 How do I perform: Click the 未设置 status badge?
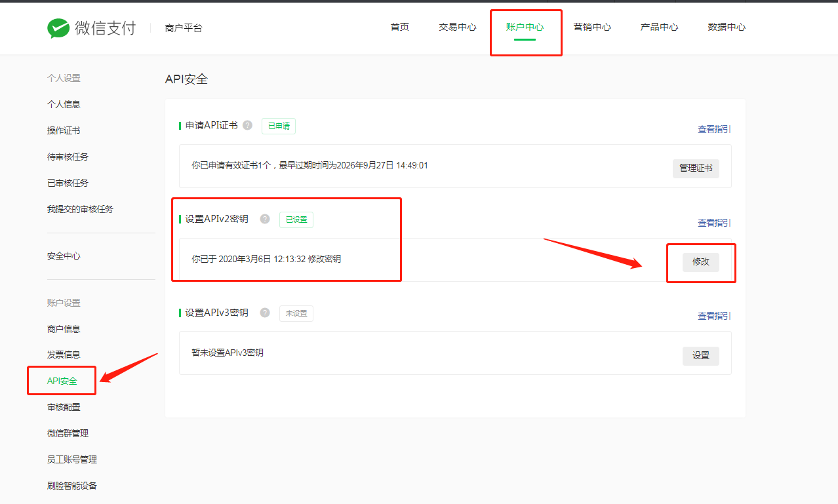pos(296,313)
